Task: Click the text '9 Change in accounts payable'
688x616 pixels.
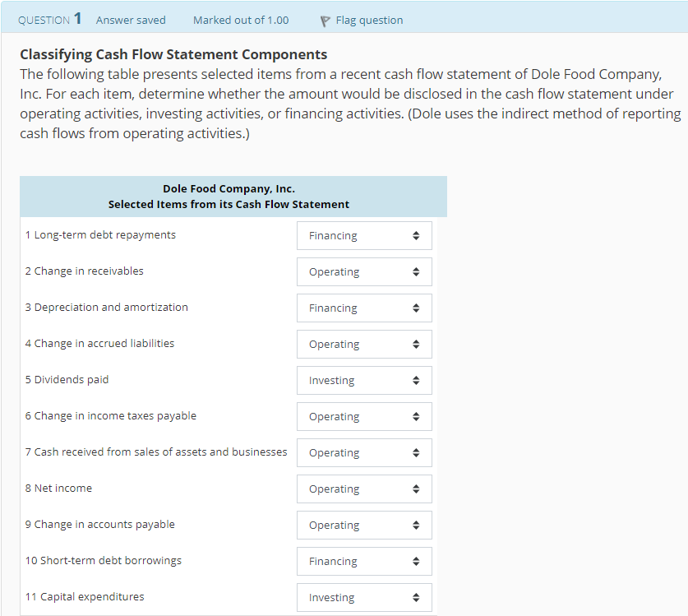Action: click(x=100, y=525)
